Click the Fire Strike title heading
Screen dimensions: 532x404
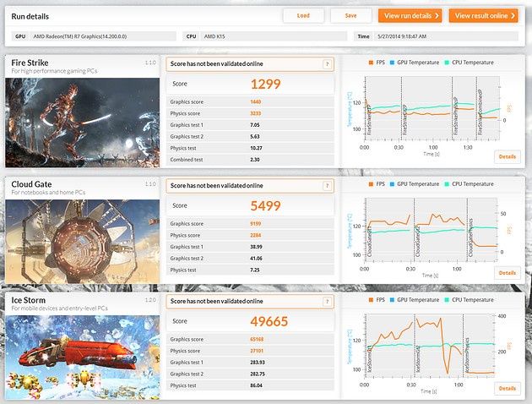pos(30,63)
